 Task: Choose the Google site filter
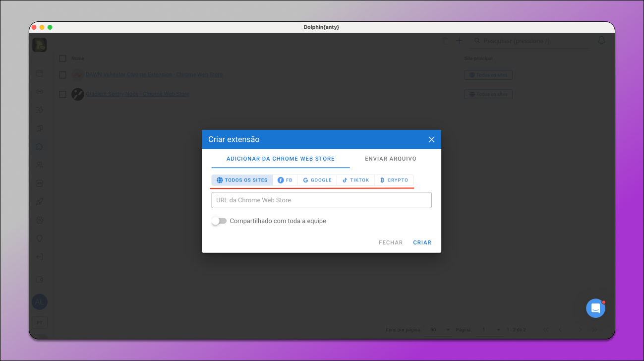point(317,180)
